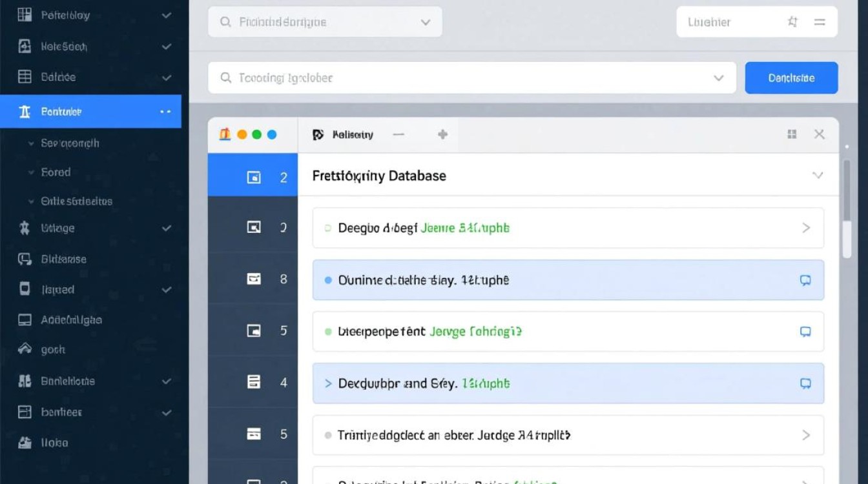This screenshot has height=484, width=868.
Task: Select the selected blue tab with count 2
Action: [x=253, y=177]
